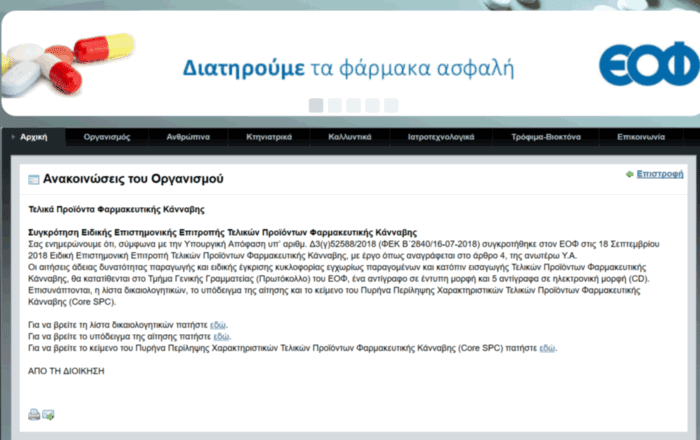Click the Επιστροφή return link
Viewport: 700px width, 440px height.
click(x=660, y=174)
